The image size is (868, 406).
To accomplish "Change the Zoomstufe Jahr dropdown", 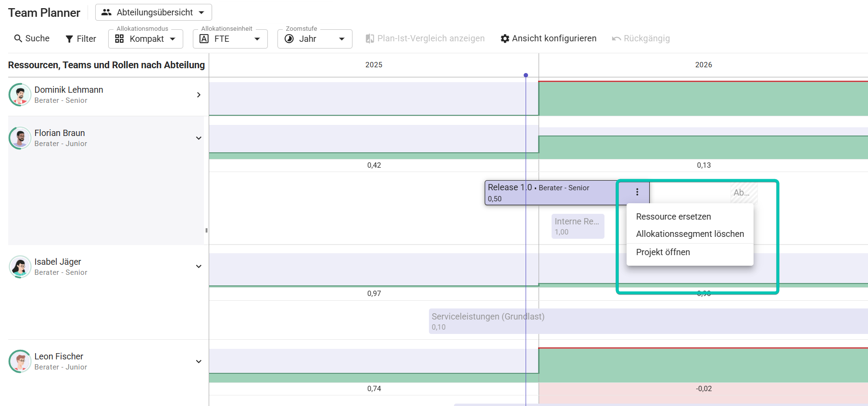I will (x=315, y=39).
